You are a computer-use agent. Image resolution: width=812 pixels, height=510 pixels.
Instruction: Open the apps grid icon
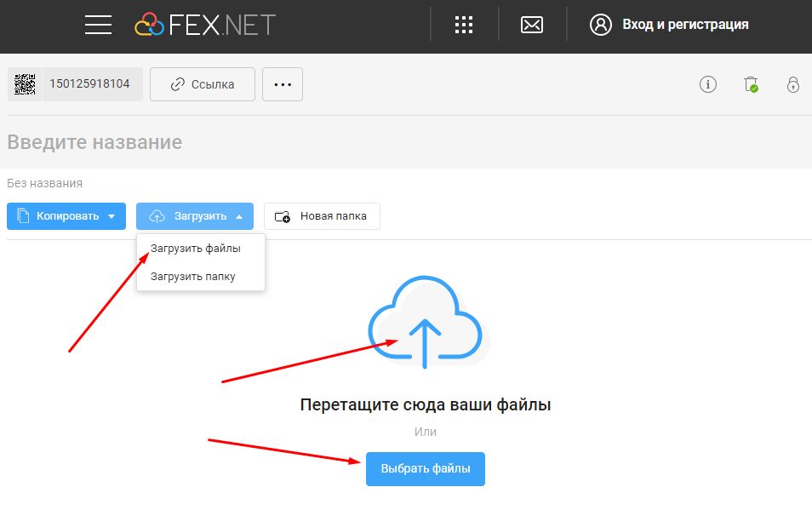[464, 25]
